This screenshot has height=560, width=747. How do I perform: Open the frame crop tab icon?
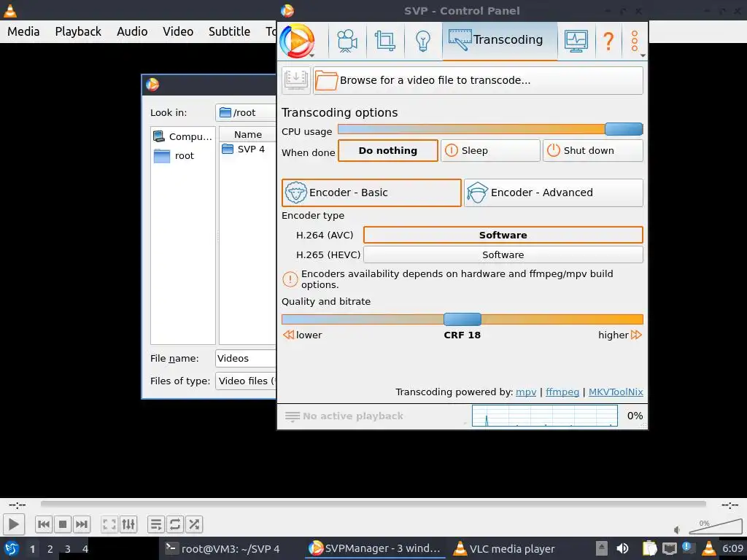[x=385, y=41]
